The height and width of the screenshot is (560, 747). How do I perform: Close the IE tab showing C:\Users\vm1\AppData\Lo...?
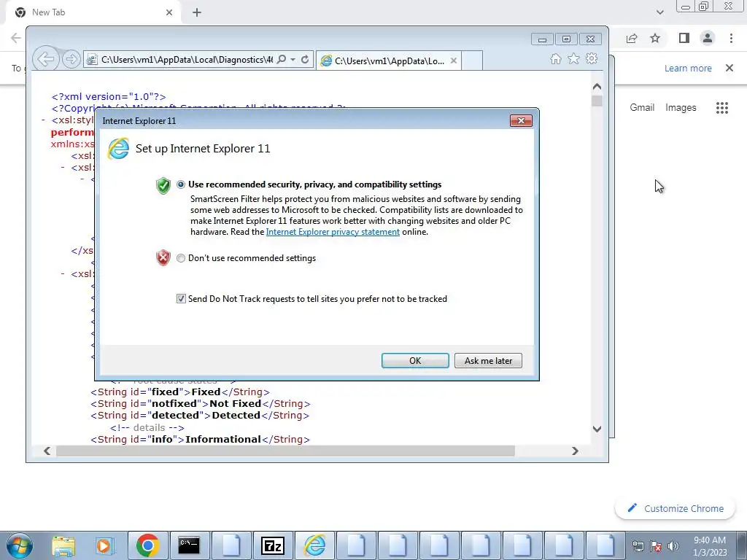click(x=454, y=61)
